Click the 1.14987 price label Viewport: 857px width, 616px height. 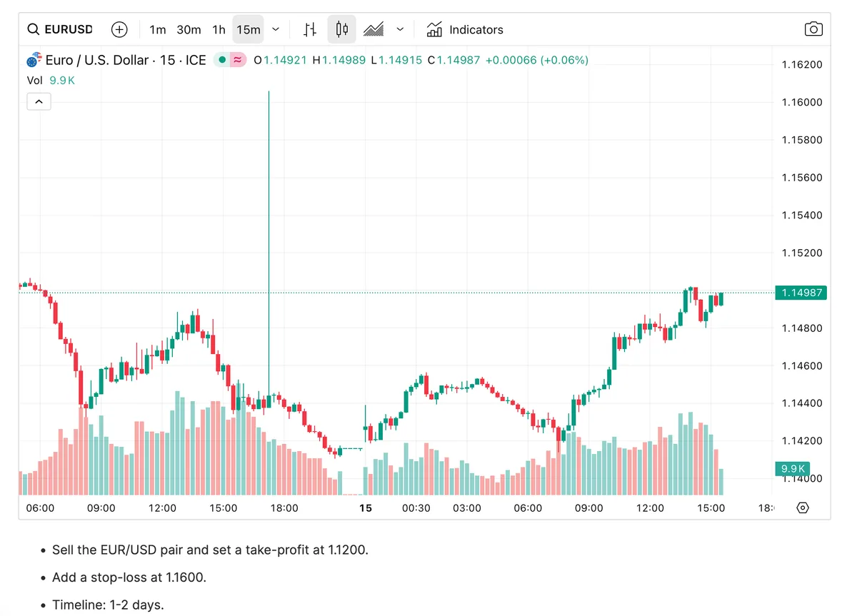click(x=801, y=293)
